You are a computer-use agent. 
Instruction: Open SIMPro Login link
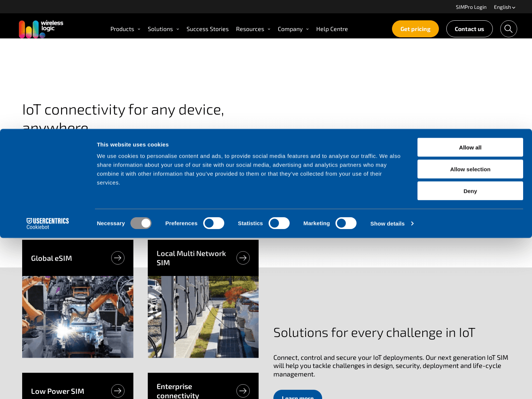[471, 7]
